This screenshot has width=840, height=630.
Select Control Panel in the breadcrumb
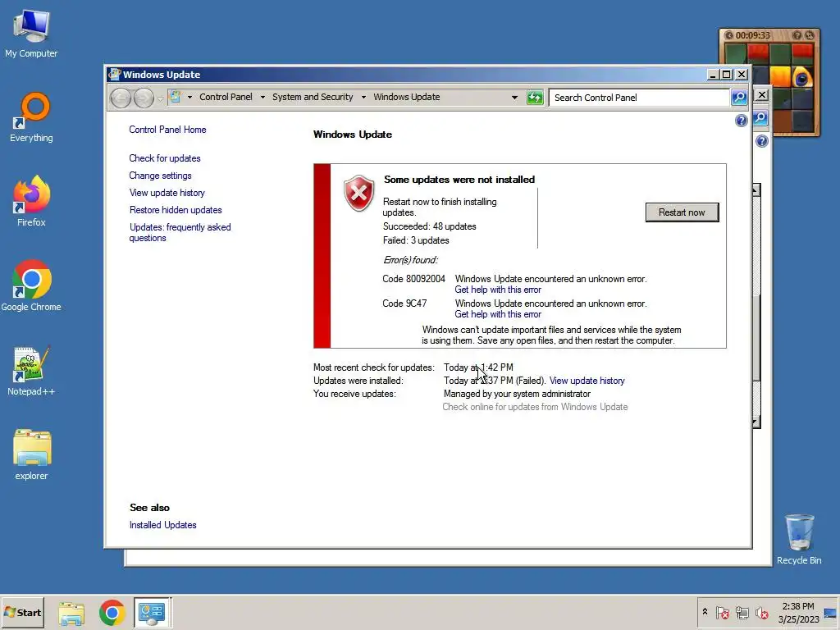(x=226, y=97)
